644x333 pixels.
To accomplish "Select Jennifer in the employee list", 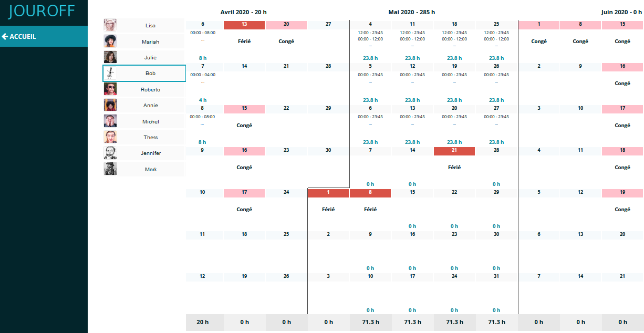I will (150, 153).
